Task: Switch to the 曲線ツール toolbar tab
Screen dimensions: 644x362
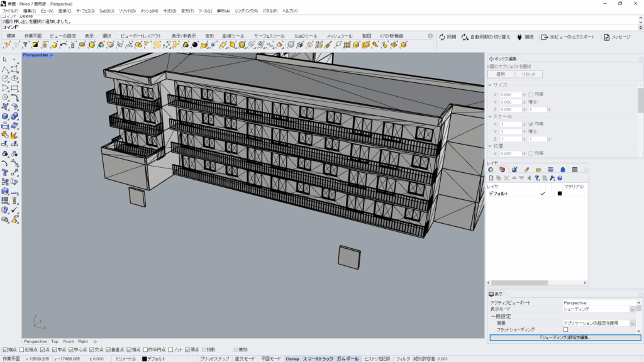Action: (x=233, y=36)
